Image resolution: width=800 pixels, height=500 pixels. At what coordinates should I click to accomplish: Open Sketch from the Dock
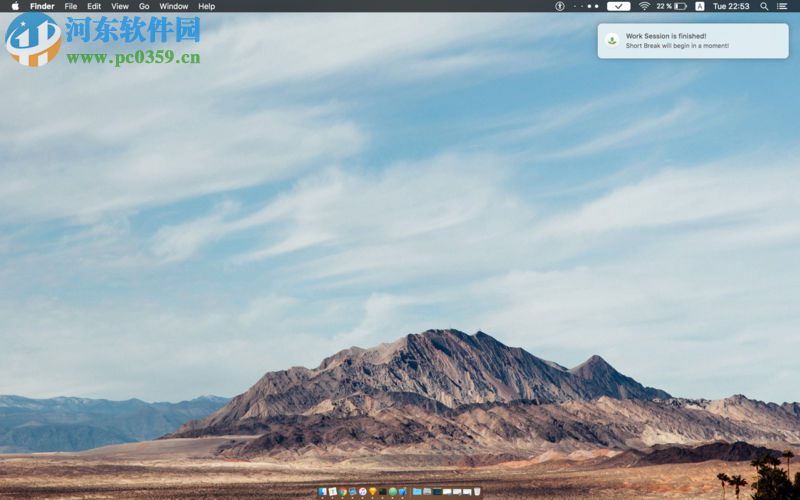(x=372, y=492)
